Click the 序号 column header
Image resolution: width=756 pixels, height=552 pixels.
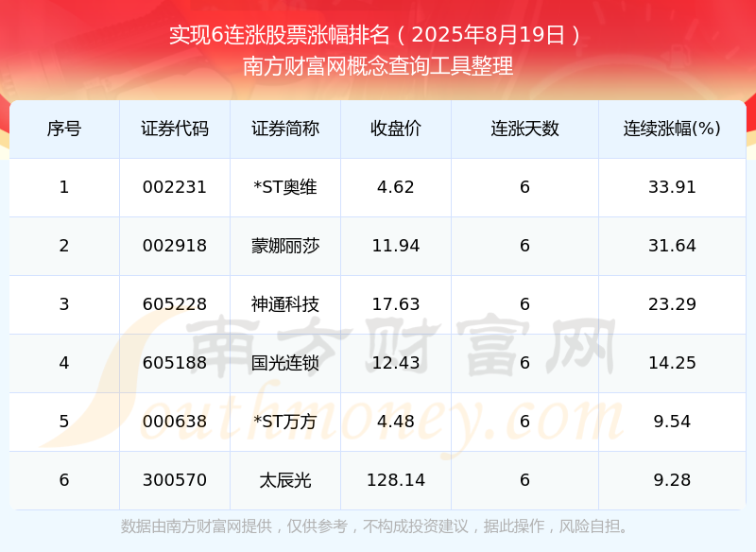coord(64,129)
